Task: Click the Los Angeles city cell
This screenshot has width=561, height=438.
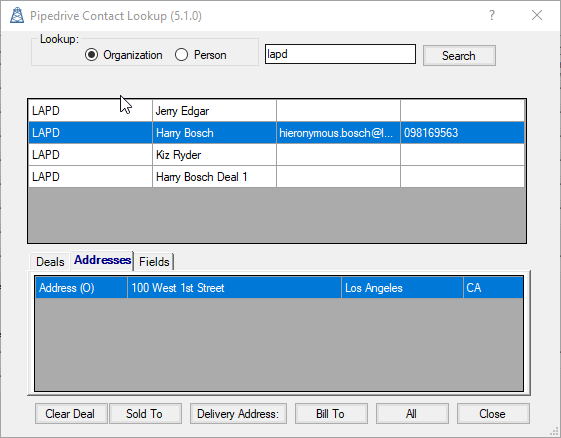Action: click(x=403, y=287)
